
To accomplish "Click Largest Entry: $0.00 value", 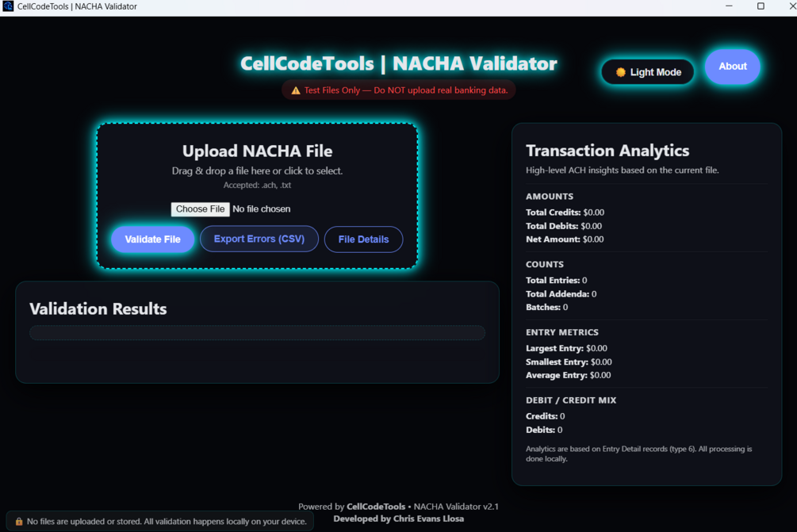I will (566, 349).
